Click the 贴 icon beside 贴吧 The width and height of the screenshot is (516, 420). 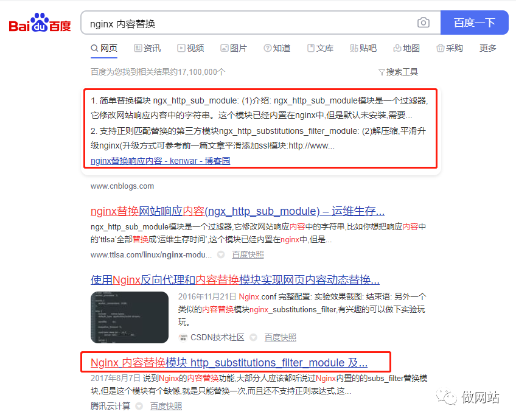pos(354,48)
